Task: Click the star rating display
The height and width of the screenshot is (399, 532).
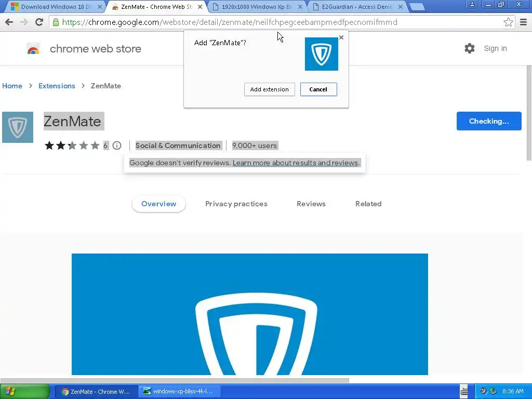Action: 72,145
